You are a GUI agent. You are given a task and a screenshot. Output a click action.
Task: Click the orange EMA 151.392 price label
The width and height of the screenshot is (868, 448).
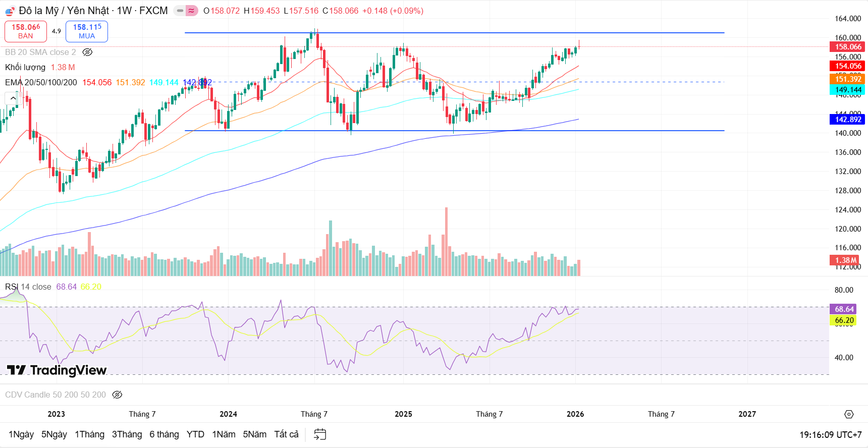(x=847, y=79)
